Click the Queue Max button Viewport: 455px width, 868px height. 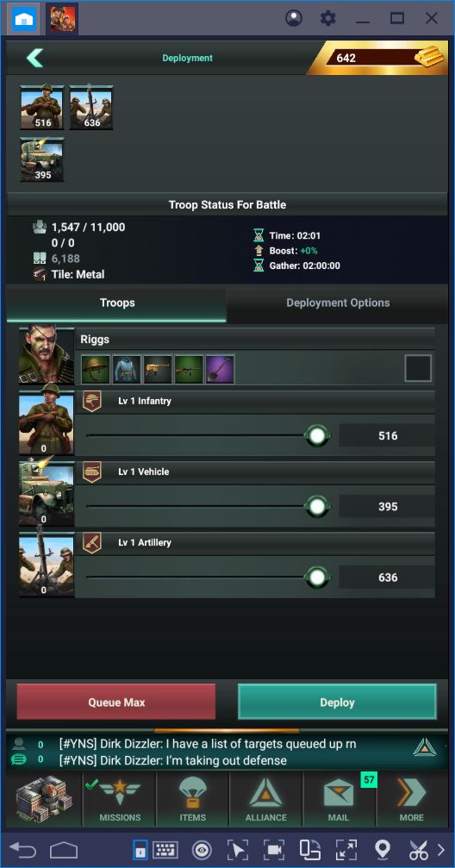(116, 702)
